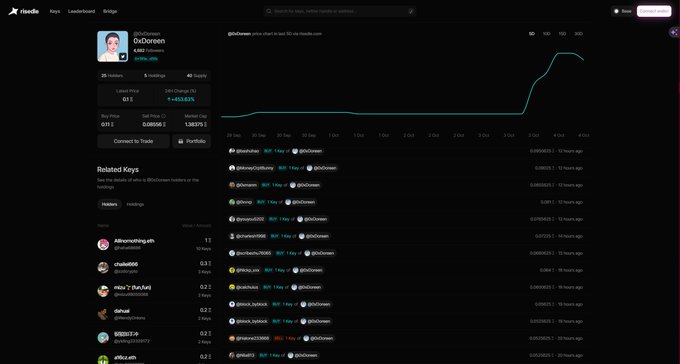Open the Portfolio button
Screen dimensions: 680x364
pyautogui.click(x=192, y=141)
